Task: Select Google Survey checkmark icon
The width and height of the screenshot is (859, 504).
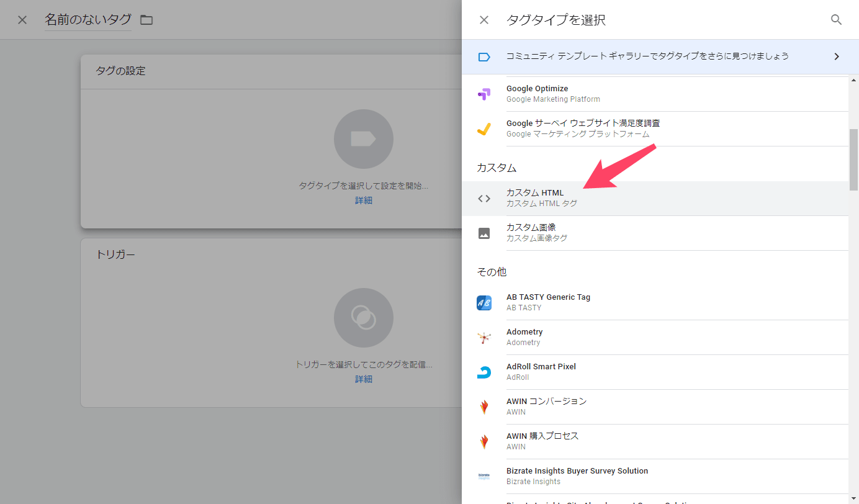Action: [x=484, y=128]
